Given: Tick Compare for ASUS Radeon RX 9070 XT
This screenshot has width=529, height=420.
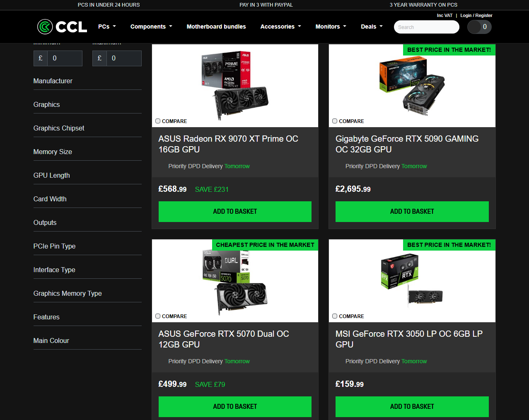Looking at the screenshot, I should click(x=158, y=121).
